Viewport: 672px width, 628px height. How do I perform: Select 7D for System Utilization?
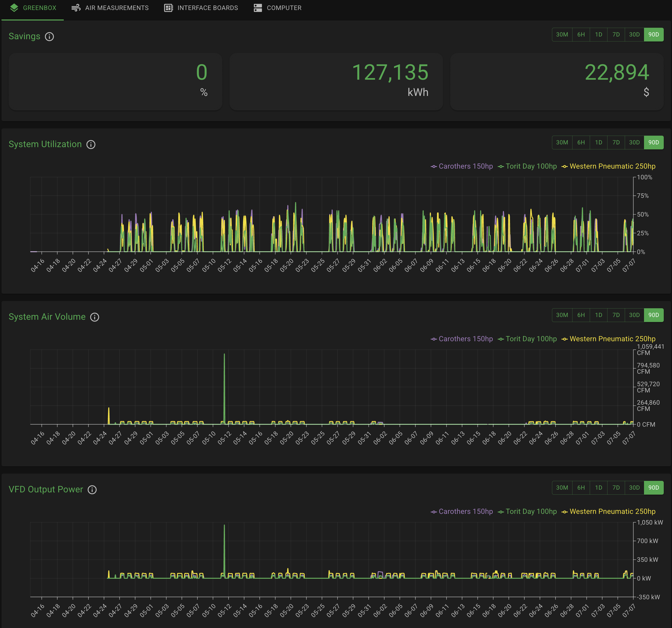pyautogui.click(x=616, y=143)
